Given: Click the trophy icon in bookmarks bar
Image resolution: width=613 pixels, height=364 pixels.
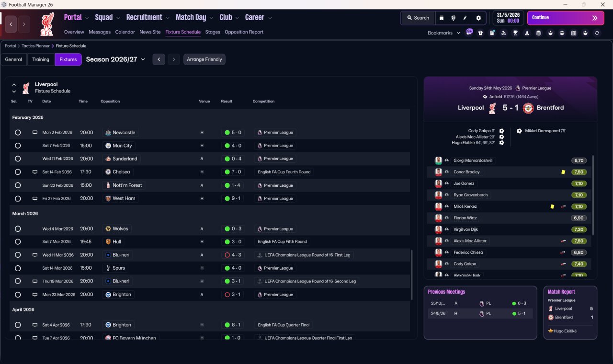Looking at the screenshot, I should (x=515, y=33).
